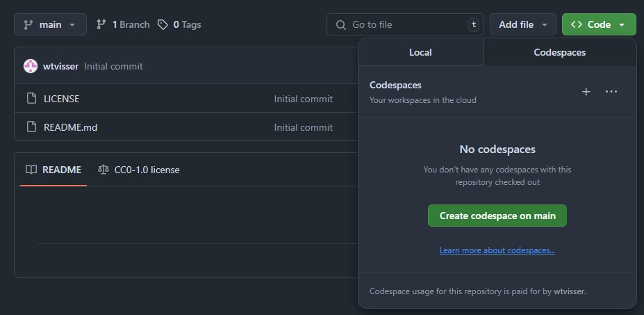Click wtvisser in the codespace usage note

569,291
